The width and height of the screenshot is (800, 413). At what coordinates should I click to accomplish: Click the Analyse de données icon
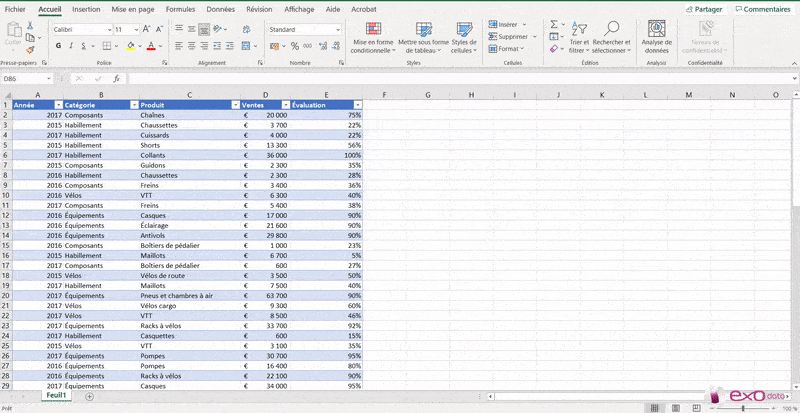pos(656,36)
